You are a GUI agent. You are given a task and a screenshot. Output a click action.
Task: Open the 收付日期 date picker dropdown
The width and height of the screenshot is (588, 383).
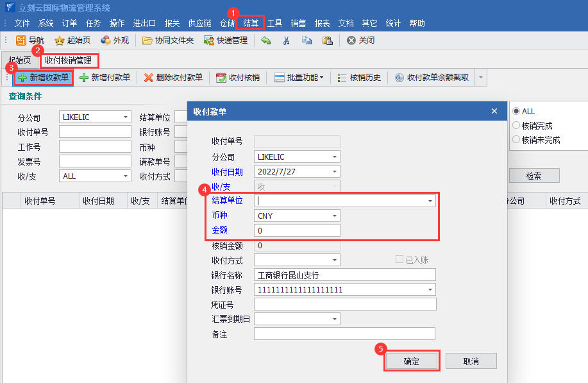335,172
